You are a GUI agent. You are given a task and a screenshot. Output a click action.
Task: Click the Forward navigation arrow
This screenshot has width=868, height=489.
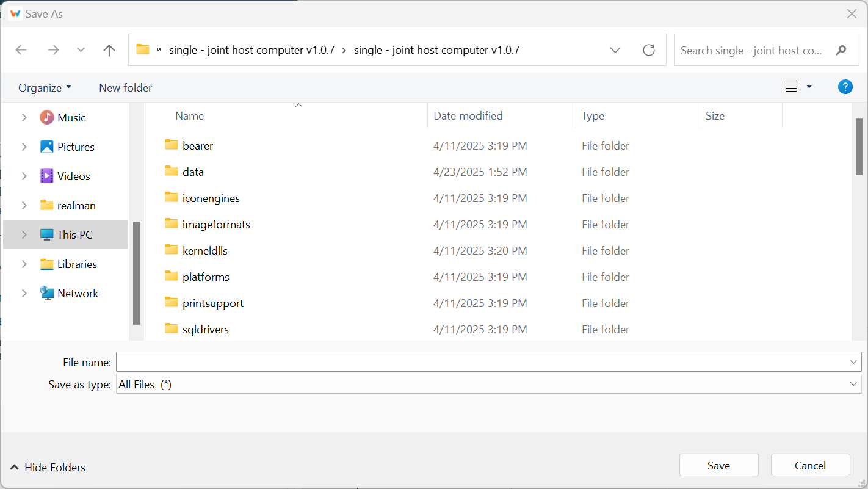(x=54, y=50)
